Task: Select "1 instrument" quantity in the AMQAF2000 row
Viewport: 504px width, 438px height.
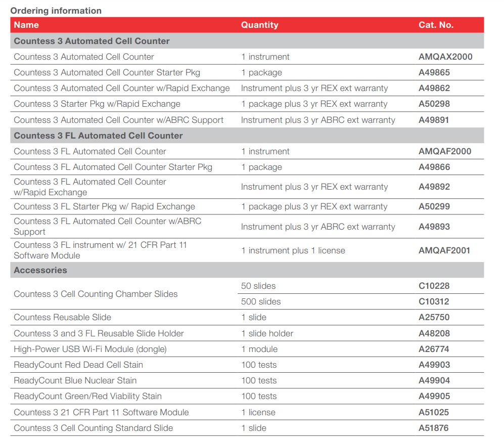Action: (x=265, y=151)
